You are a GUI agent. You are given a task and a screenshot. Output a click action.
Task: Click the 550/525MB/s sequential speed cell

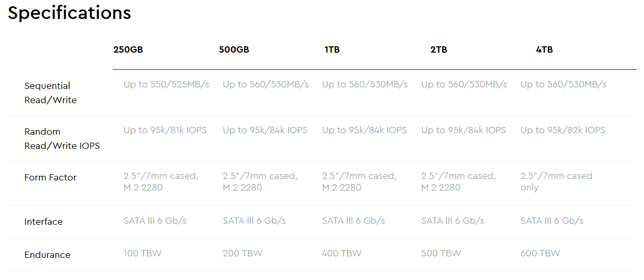(166, 84)
